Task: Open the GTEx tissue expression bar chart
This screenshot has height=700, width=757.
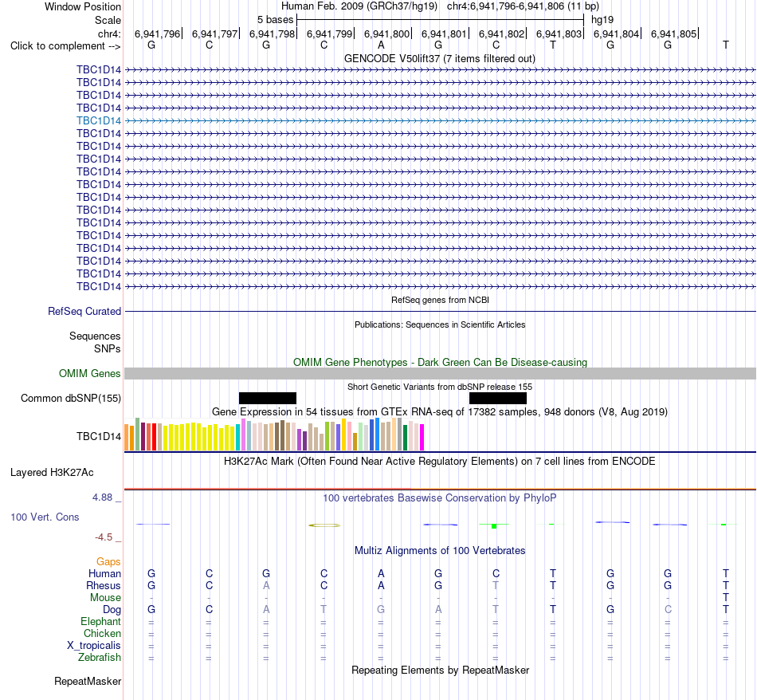Action: (274, 435)
